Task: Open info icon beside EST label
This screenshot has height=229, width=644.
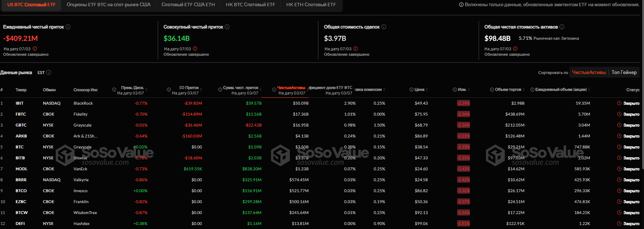Action: pos(49,73)
